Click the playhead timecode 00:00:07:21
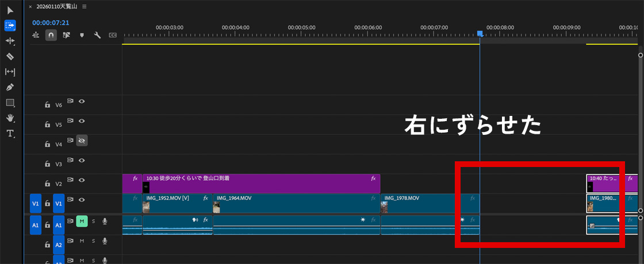 coord(51,22)
